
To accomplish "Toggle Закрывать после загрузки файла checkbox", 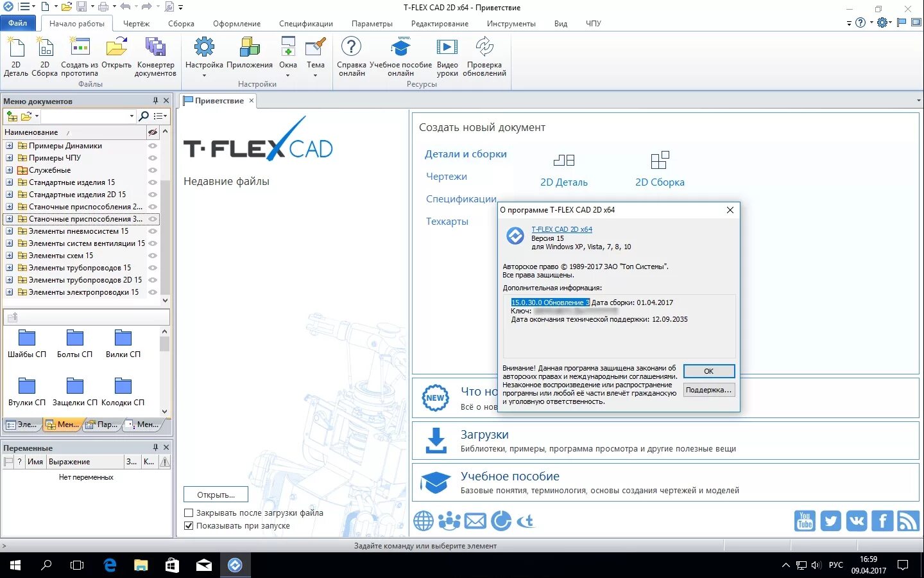I will tap(189, 512).
